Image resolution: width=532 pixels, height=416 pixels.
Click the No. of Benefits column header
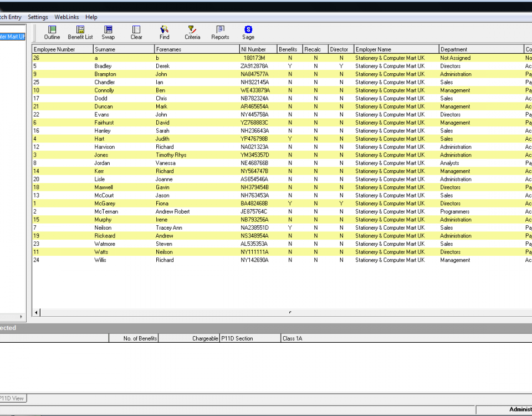(x=134, y=338)
